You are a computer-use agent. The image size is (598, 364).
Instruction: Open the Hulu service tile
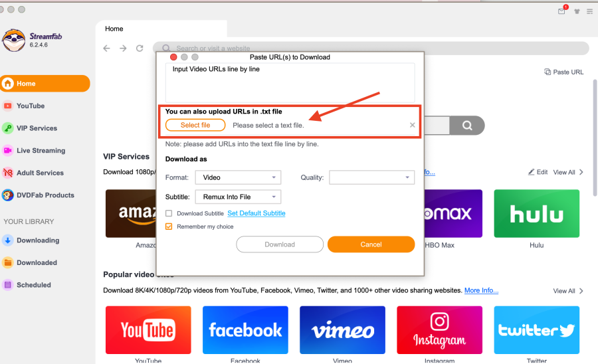click(x=537, y=213)
